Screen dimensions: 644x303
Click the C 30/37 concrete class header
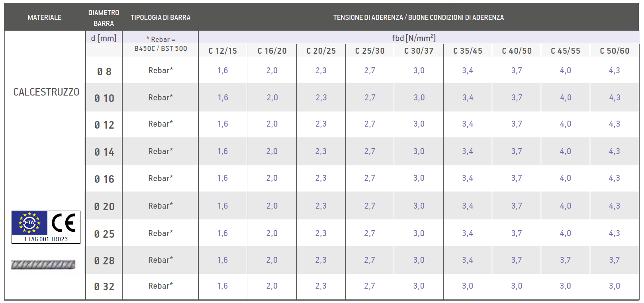(419, 51)
